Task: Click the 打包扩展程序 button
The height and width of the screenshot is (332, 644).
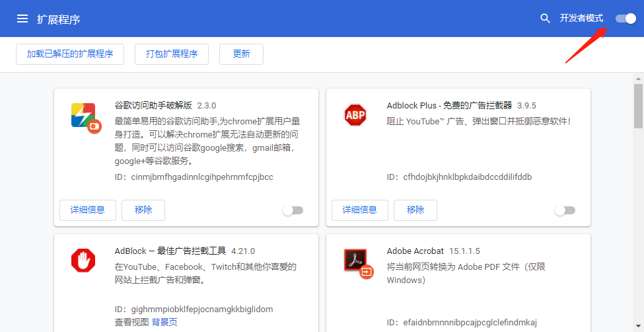Action: (172, 54)
